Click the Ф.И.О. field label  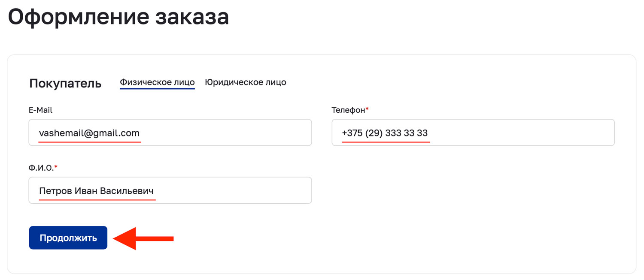41,168
